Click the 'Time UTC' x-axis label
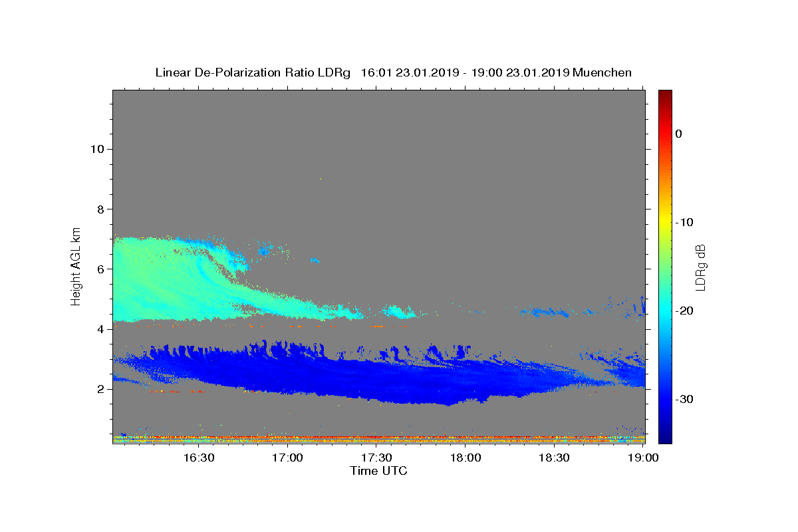The width and height of the screenshot is (798, 532). 378,471
